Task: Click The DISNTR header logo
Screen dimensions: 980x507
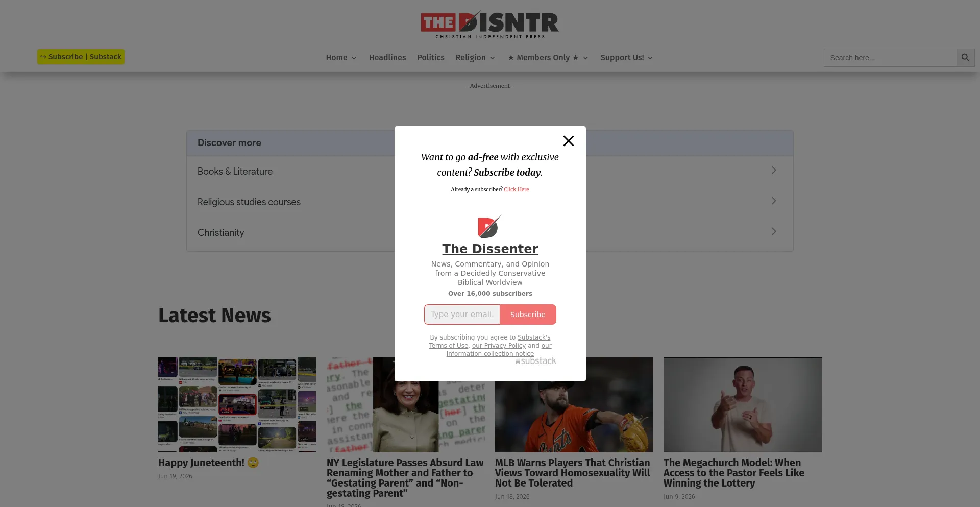Action: click(489, 25)
